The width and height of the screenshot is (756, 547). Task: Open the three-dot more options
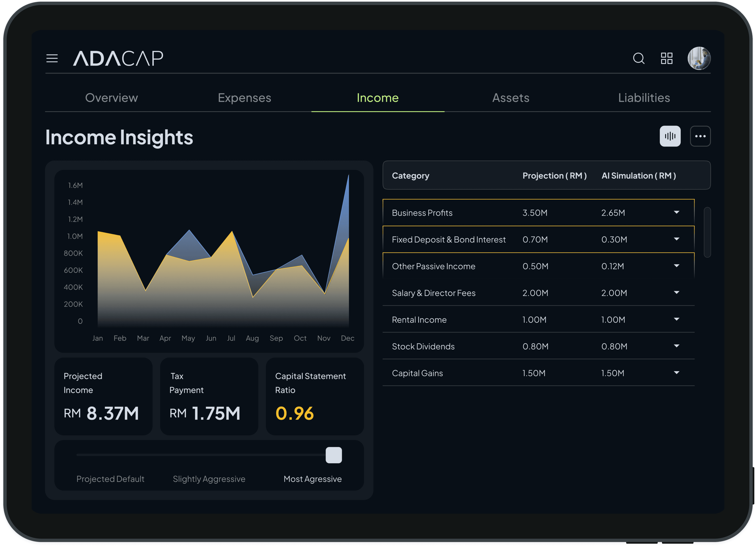[x=700, y=136]
